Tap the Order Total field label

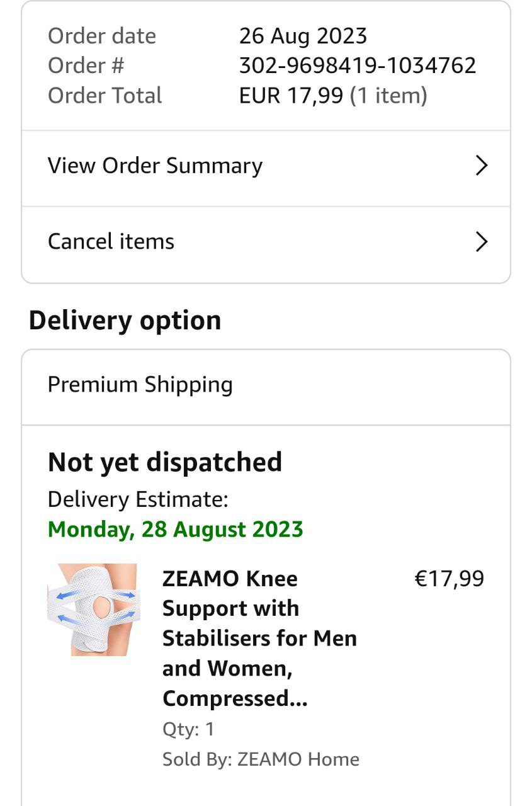click(x=105, y=96)
